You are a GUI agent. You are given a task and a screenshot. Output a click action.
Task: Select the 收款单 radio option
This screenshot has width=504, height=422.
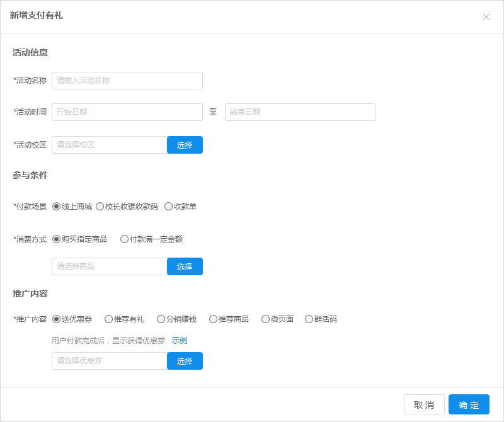click(168, 207)
